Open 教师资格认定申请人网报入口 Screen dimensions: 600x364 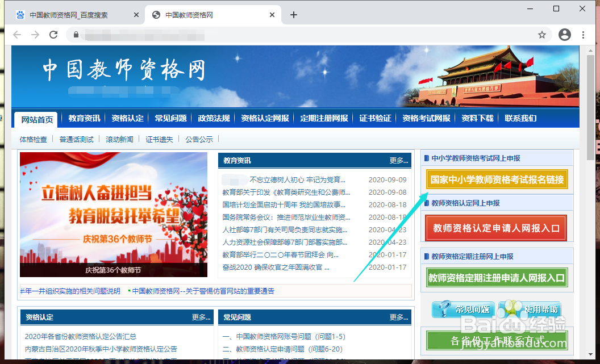pos(495,228)
